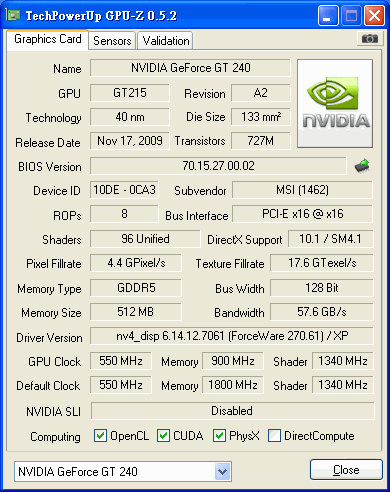Viewport: 390px width, 492px height.
Task: Open the GPU selection dropdown arrow
Action: [x=223, y=472]
